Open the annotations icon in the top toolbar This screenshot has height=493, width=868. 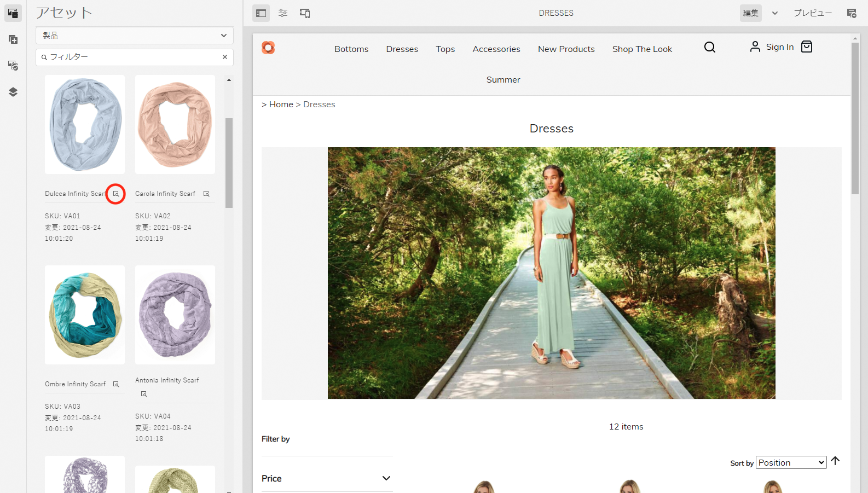coord(852,13)
